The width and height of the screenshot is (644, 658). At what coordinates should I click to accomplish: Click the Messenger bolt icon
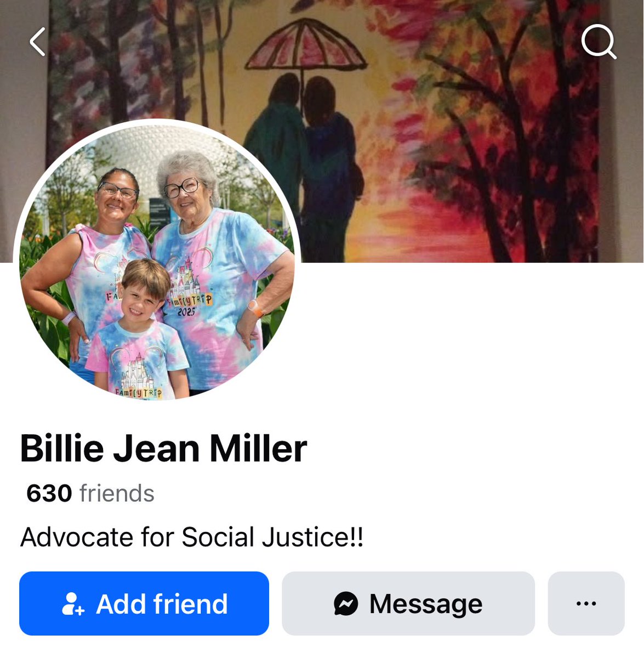(346, 604)
